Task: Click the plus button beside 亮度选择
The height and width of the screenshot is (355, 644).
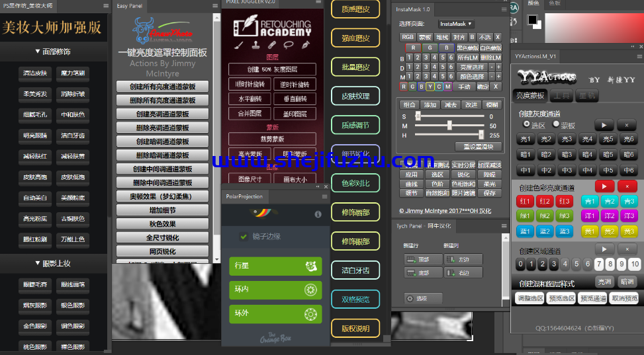Action: (498, 67)
